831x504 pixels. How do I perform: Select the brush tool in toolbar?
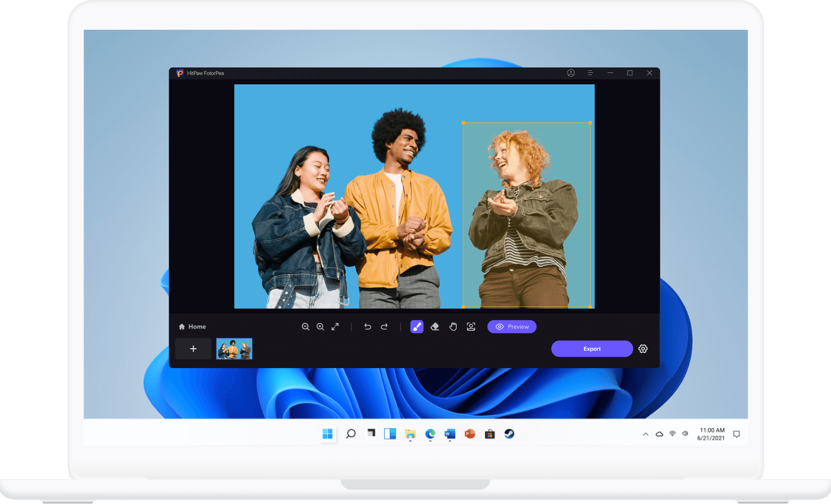click(x=416, y=326)
